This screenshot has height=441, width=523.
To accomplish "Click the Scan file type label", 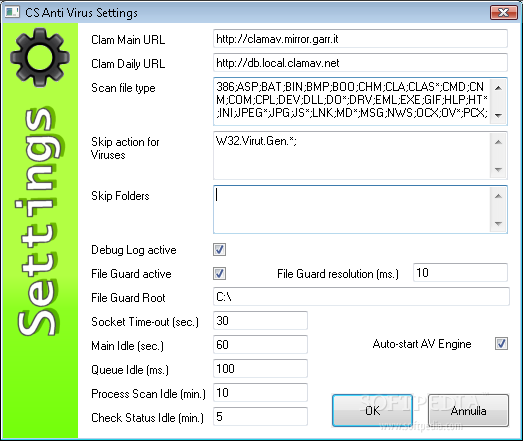I will [x=123, y=88].
